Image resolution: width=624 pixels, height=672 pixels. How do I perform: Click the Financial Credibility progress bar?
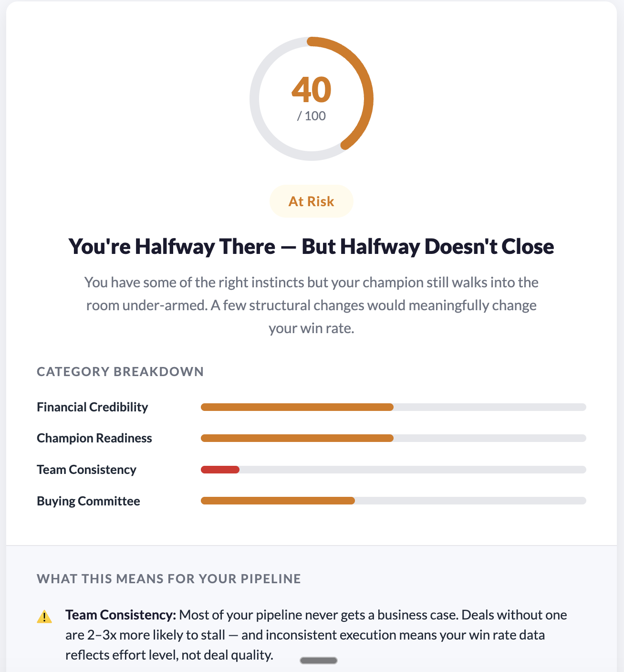coord(394,407)
